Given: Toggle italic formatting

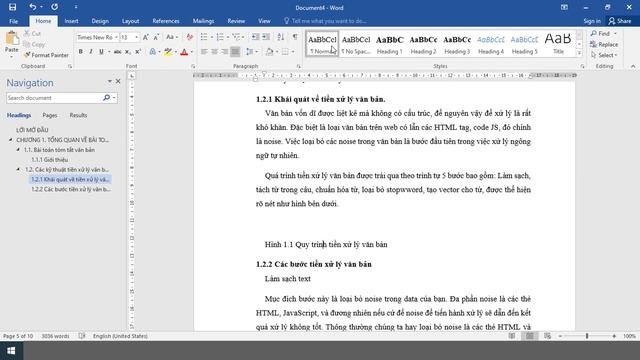Looking at the screenshot, I should click(x=91, y=52).
